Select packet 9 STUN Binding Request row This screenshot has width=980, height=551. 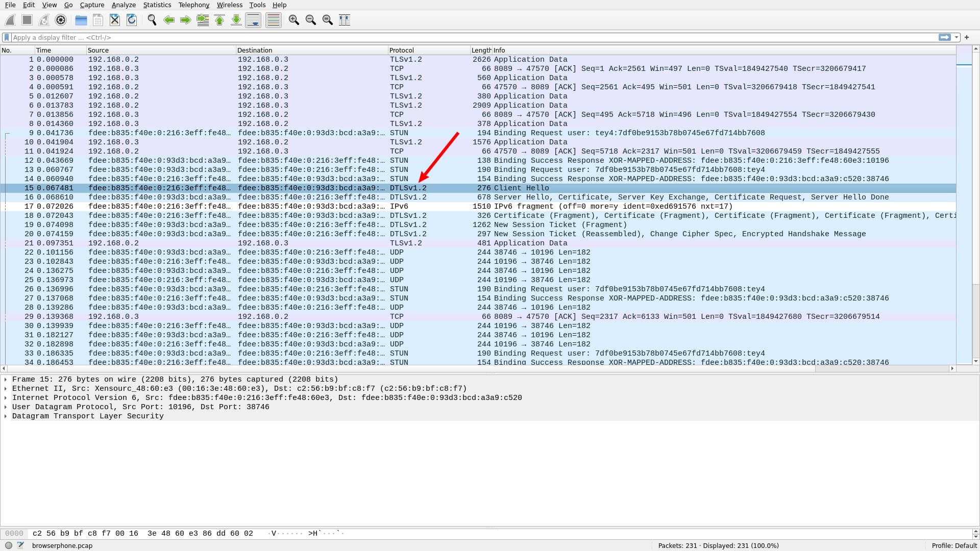click(478, 133)
